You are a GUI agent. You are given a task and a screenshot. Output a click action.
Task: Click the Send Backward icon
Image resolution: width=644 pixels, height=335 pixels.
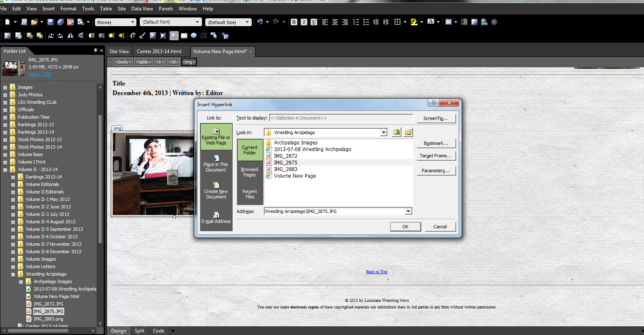click(x=40, y=36)
